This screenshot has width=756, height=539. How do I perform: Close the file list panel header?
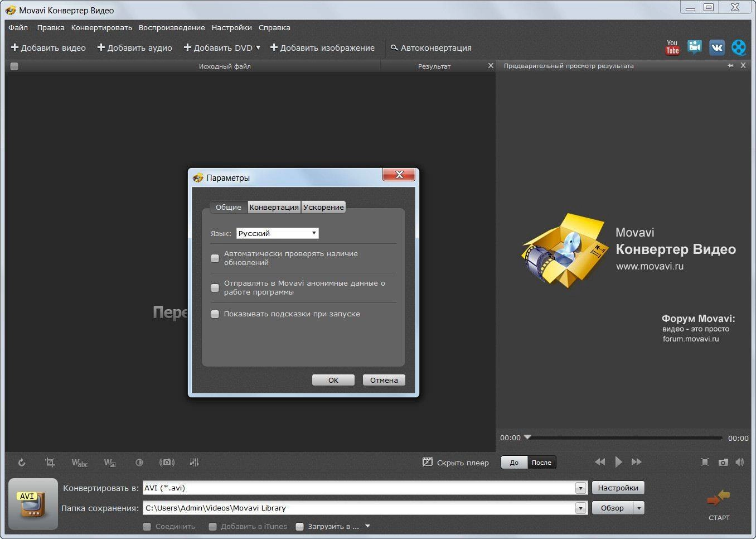491,65
